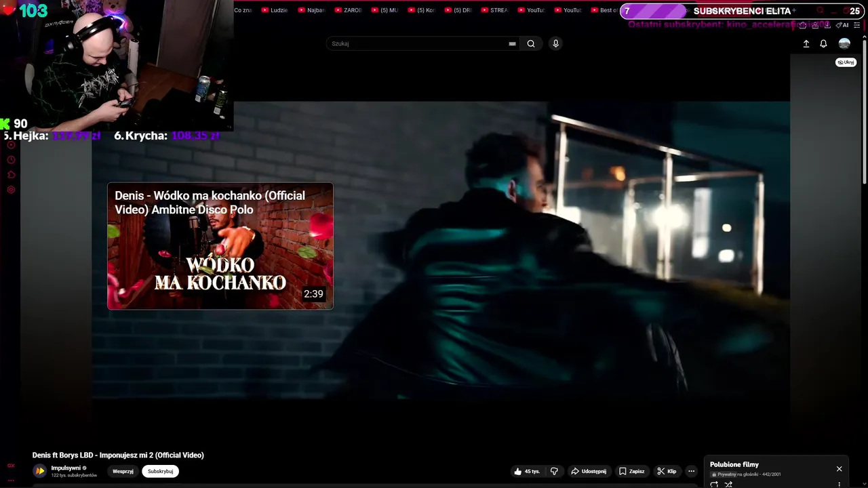Click the video title Imponujesz mi 2
The width and height of the screenshot is (868, 488).
(x=118, y=455)
